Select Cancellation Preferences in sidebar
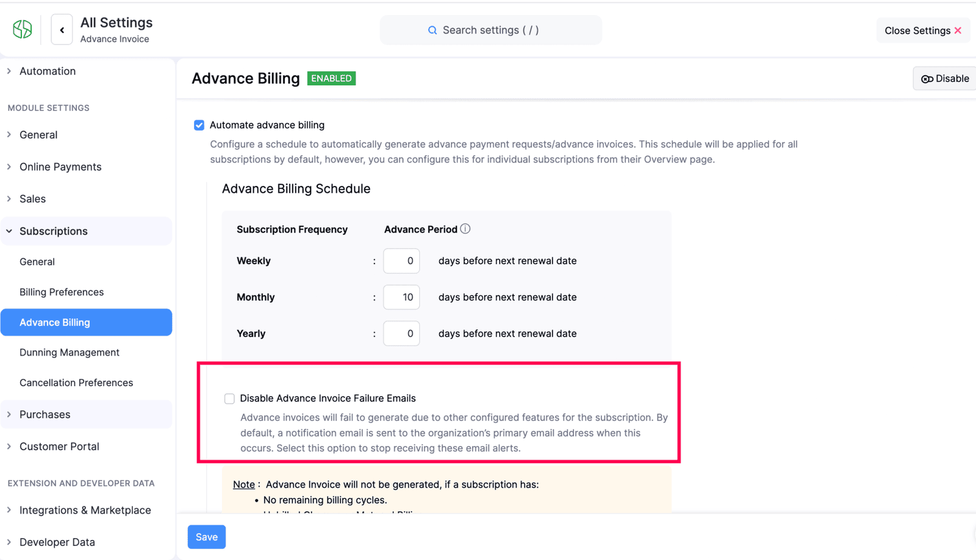The width and height of the screenshot is (976, 560). (76, 382)
